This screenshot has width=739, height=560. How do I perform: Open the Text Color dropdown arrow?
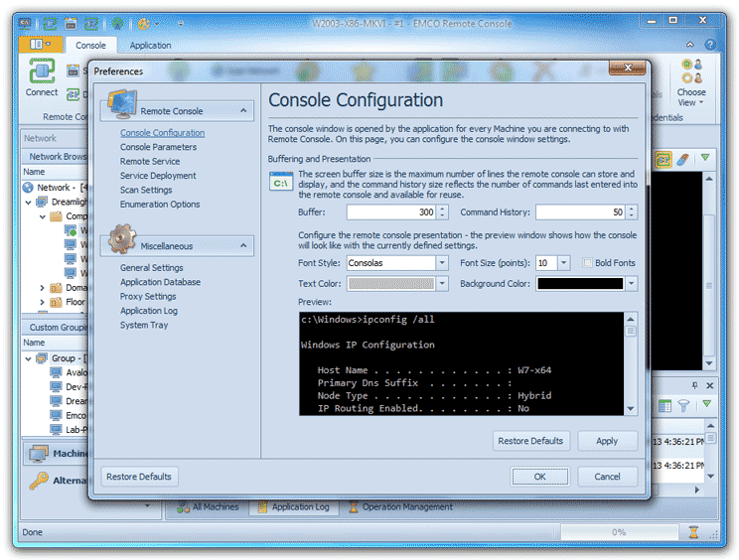tap(442, 284)
